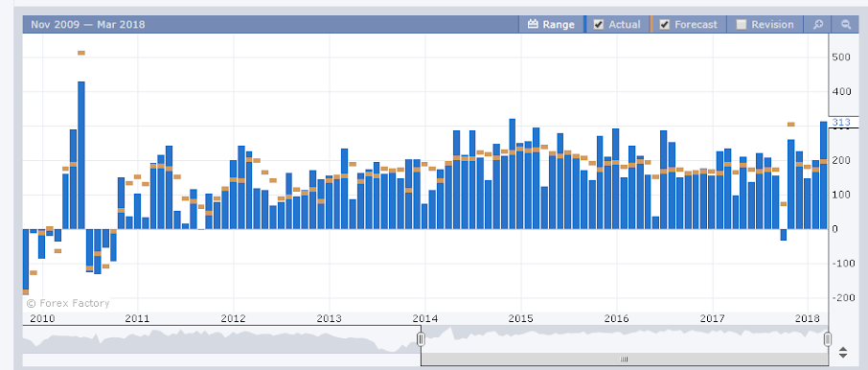Click the orange forecast marker above 500

click(81, 53)
